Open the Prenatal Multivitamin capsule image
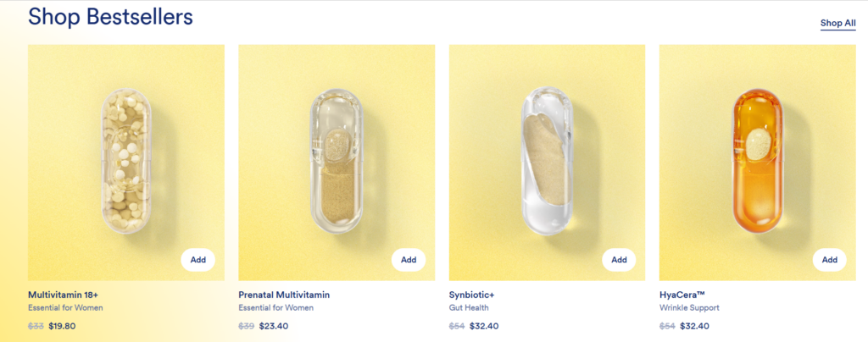 pos(337,161)
